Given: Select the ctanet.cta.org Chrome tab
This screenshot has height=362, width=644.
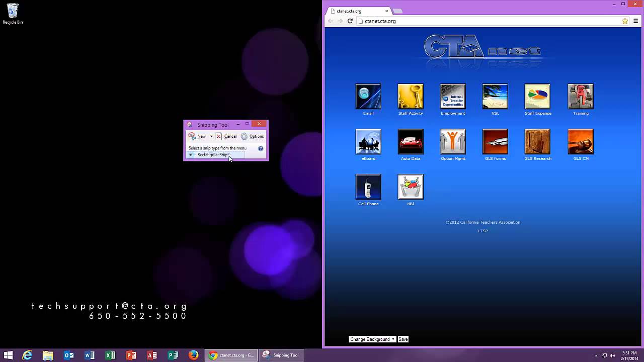Looking at the screenshot, I should pos(357,11).
